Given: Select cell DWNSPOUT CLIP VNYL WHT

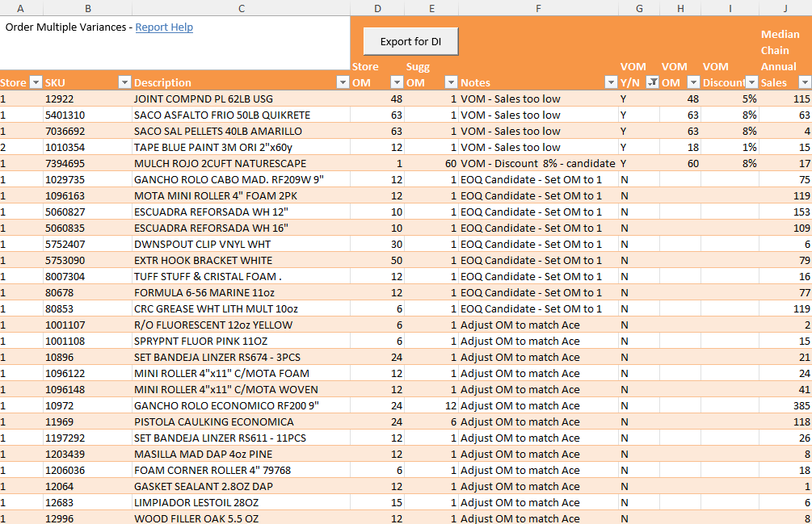Looking at the screenshot, I should coord(242,244).
